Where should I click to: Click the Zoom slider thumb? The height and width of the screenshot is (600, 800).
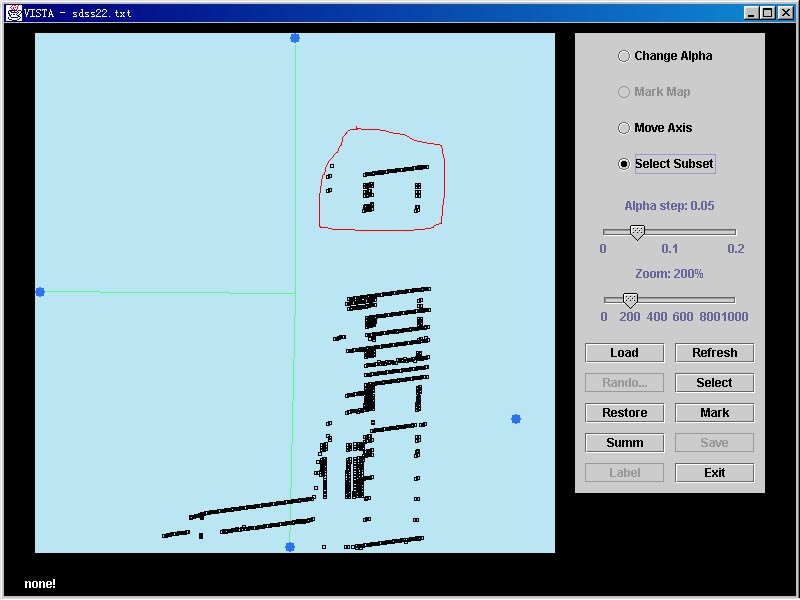(630, 300)
